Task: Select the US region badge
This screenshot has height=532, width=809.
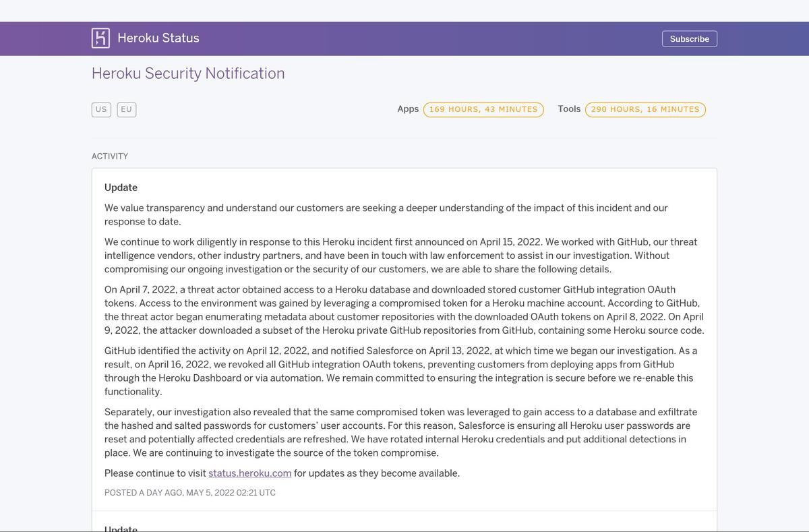Action: tap(101, 109)
